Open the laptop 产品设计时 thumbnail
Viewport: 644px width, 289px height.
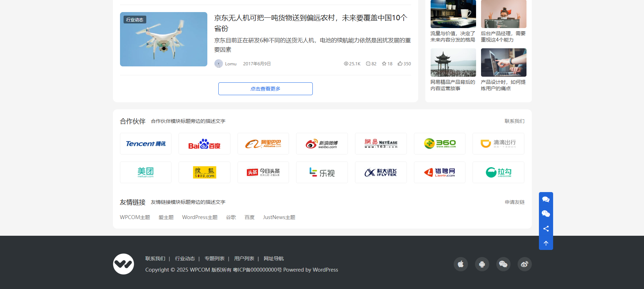click(x=504, y=62)
